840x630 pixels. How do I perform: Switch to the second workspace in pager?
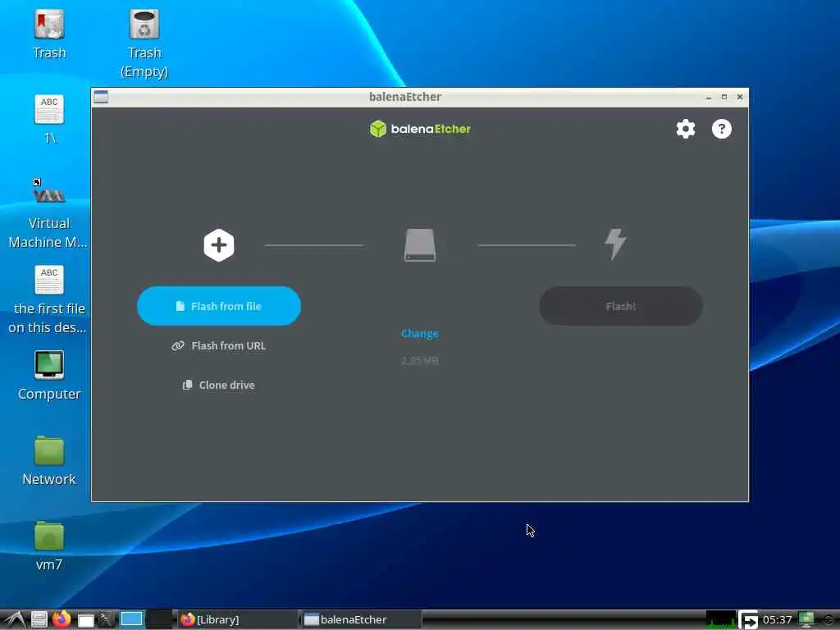tap(159, 619)
